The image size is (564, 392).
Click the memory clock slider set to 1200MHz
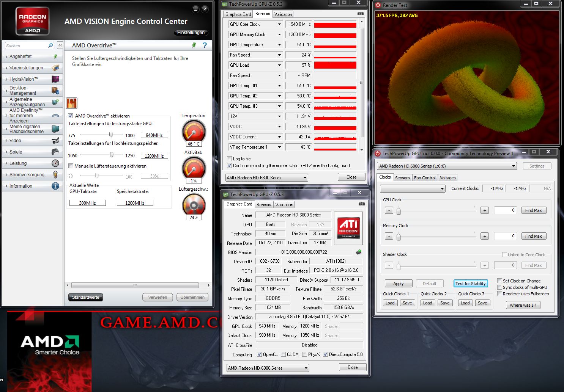coord(112,155)
